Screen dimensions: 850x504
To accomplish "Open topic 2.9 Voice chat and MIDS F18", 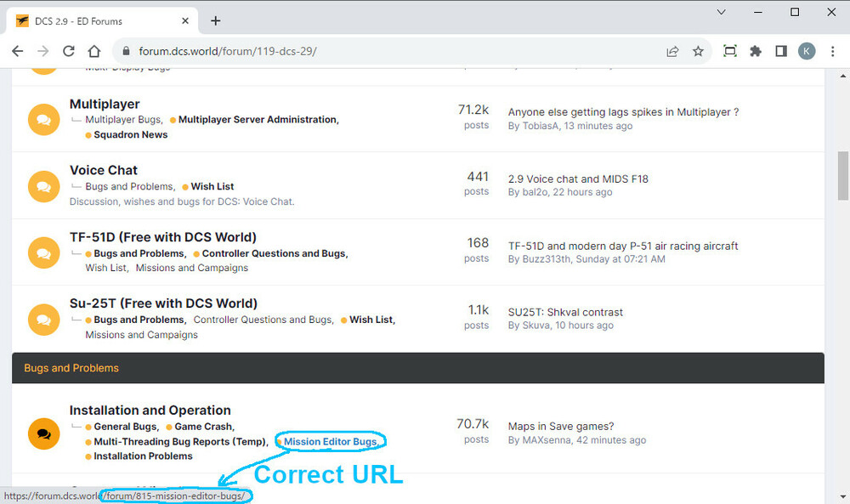I will 578,178.
